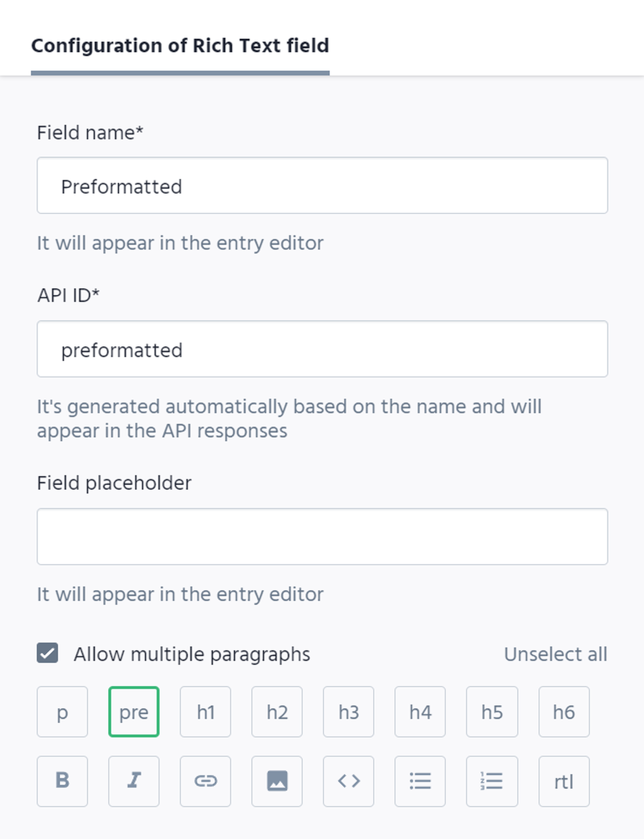Toggle the rtl text direction option

coord(563,781)
